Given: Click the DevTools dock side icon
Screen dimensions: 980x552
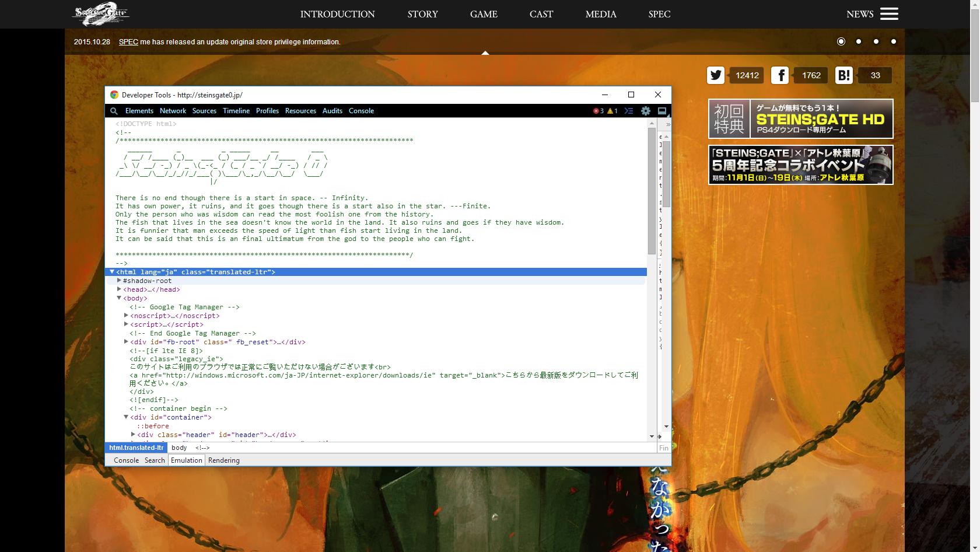Looking at the screenshot, I should tap(662, 111).
